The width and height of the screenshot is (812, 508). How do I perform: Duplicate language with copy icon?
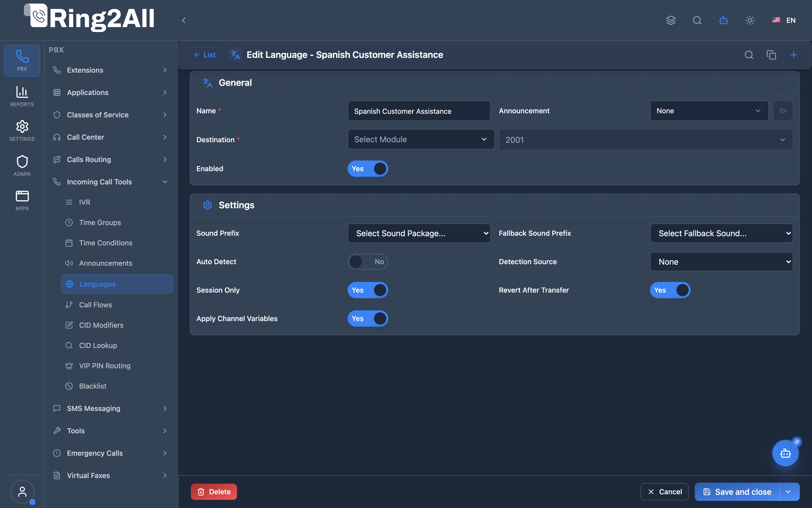771,55
